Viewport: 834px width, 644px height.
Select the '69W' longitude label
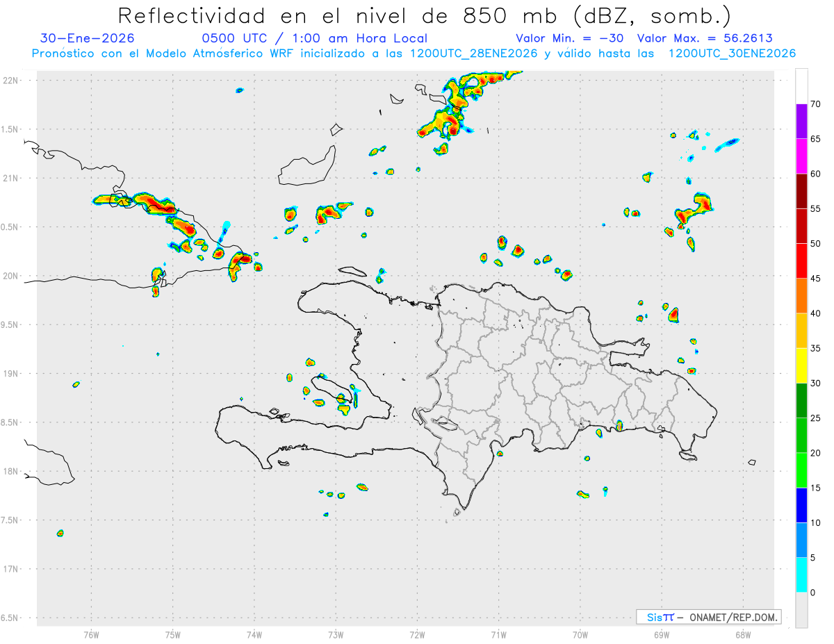[x=662, y=634]
